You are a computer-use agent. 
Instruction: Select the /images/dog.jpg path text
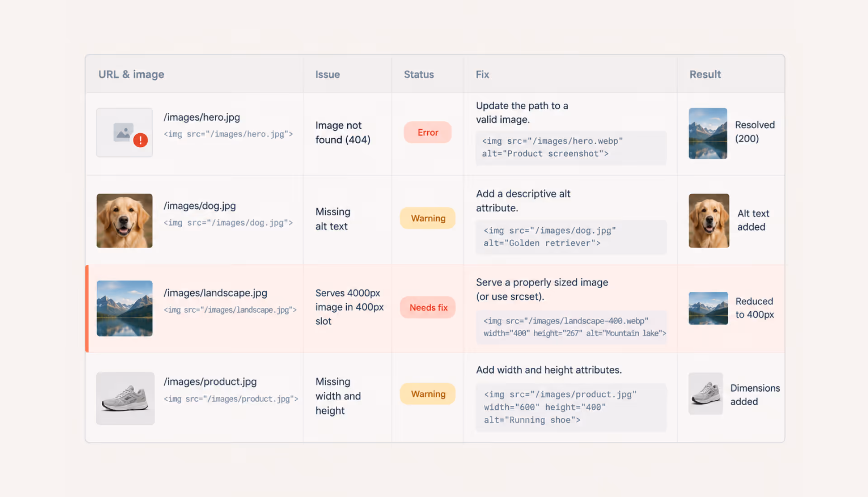pyautogui.click(x=200, y=206)
